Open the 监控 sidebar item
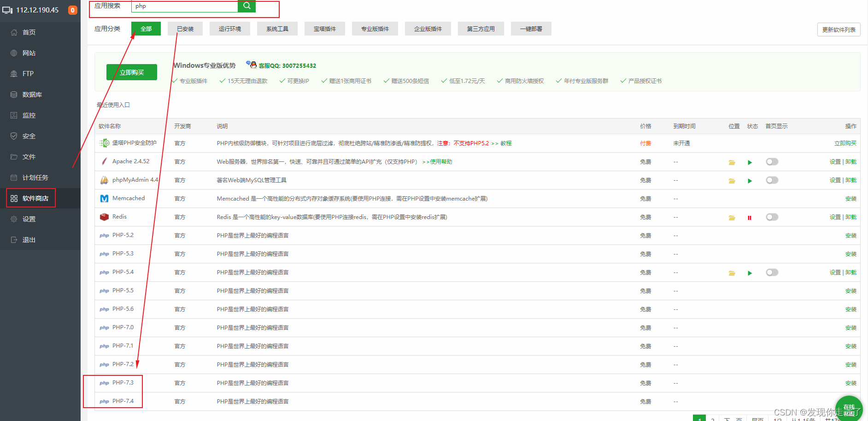Image resolution: width=868 pixels, height=421 pixels. [x=29, y=115]
